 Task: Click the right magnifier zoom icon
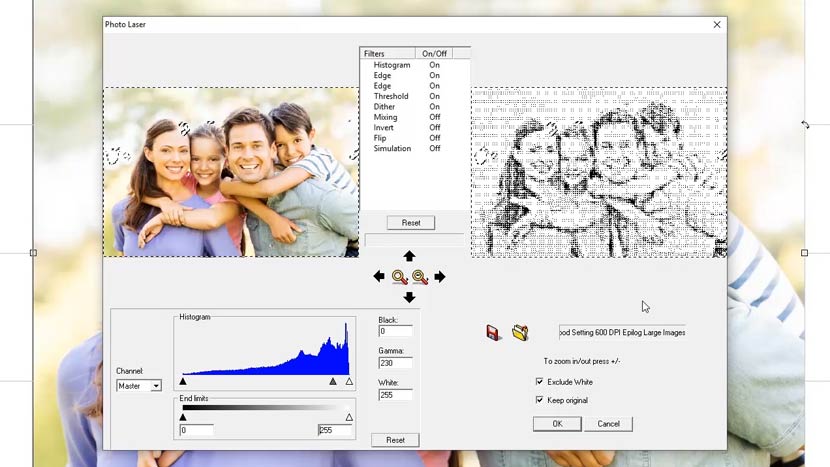[420, 277]
